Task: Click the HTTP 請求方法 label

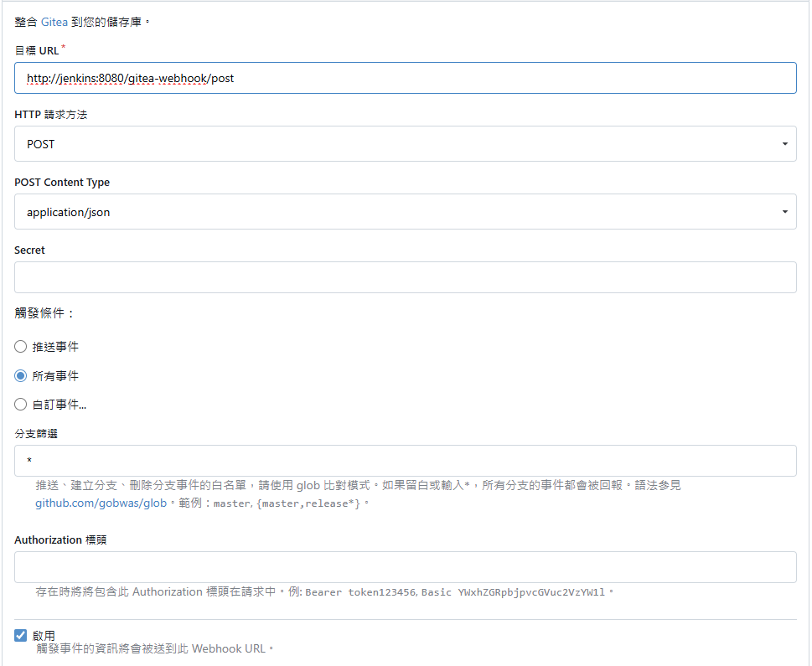Action: (x=50, y=114)
